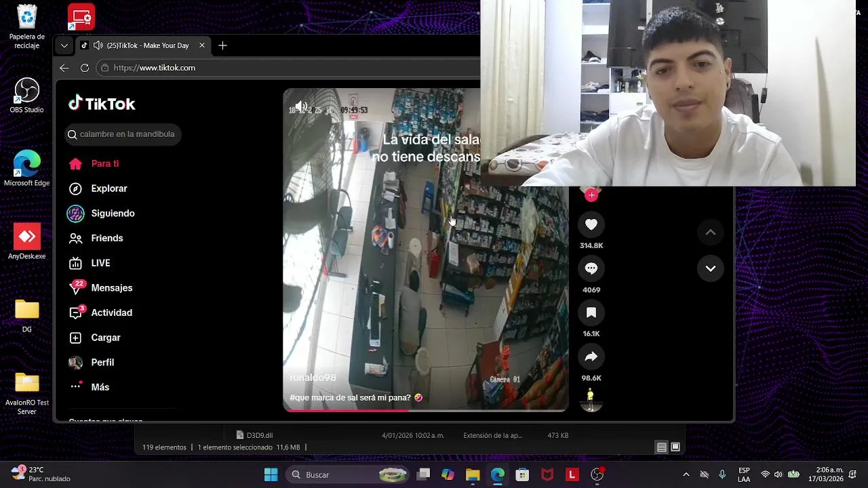The height and width of the screenshot is (488, 868).
Task: Open the DG folder on desktop
Action: tap(26, 316)
